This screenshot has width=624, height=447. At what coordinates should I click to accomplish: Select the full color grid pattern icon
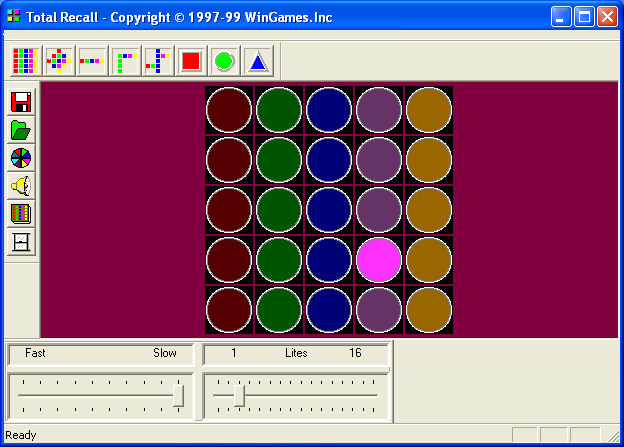26,61
